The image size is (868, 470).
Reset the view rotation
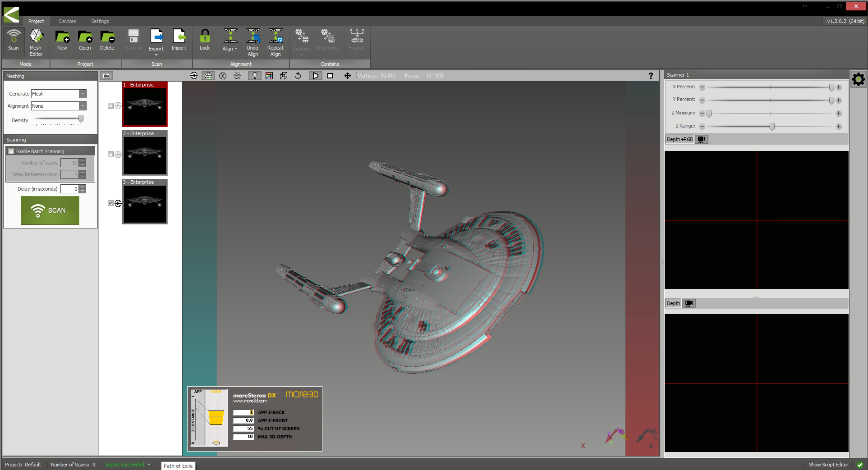(x=298, y=76)
